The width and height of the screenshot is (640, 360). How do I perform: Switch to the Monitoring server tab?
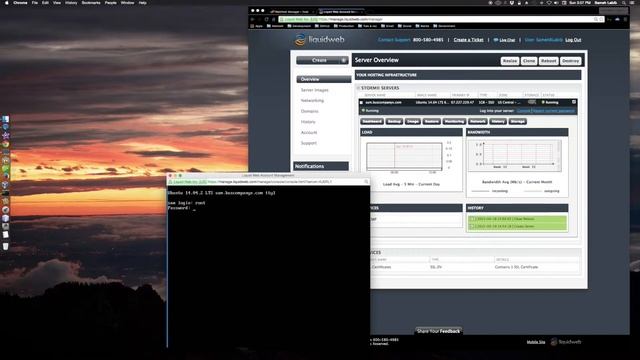click(x=454, y=121)
